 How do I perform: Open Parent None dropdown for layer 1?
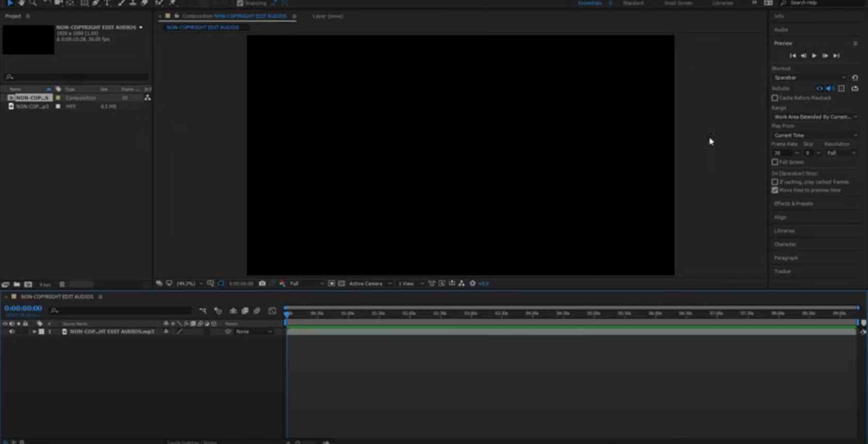tap(253, 332)
